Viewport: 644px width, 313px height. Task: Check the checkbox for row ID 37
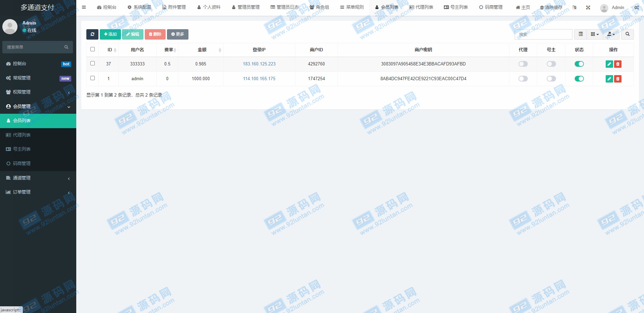click(x=92, y=63)
